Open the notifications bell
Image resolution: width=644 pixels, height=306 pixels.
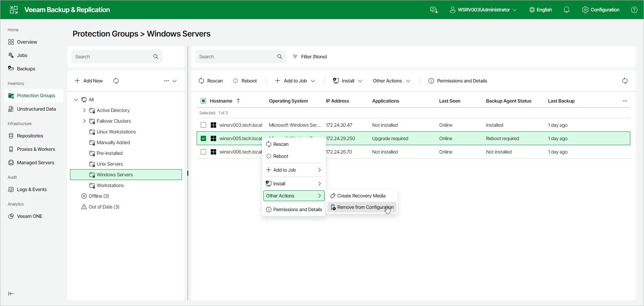567,10
